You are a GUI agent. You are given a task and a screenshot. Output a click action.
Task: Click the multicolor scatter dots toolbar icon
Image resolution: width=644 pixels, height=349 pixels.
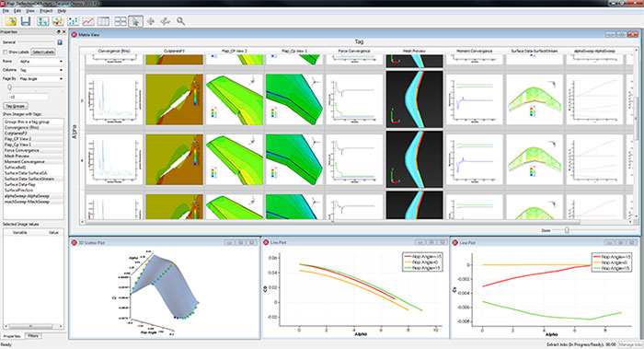click(x=57, y=21)
